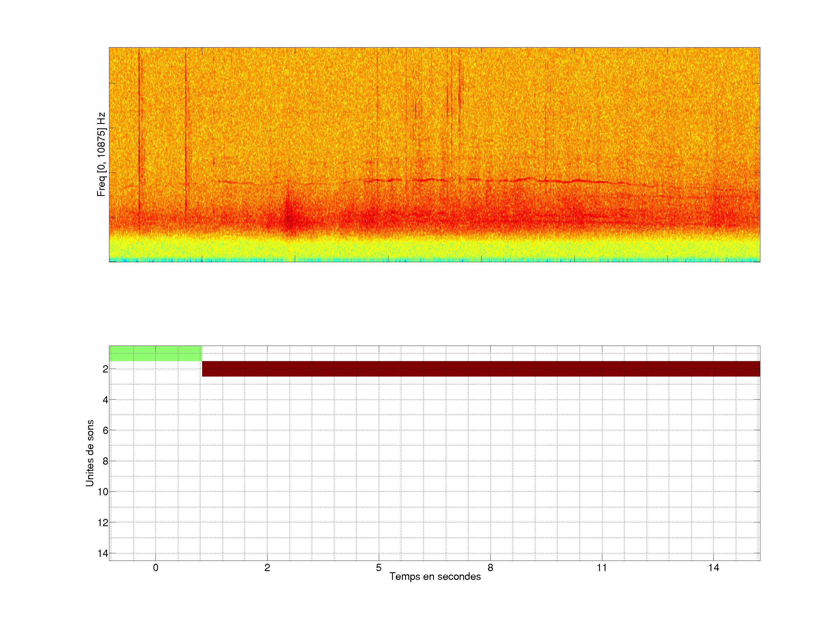This screenshot has height=630, width=840.
Task: Click the dark red burst in the spectrogram
Action: pos(289,220)
